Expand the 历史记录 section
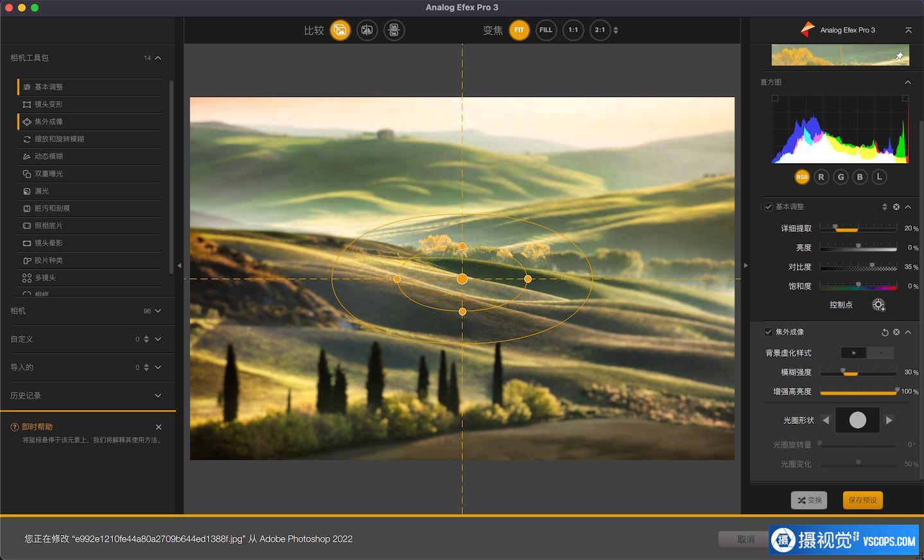The height and width of the screenshot is (560, 924). click(x=158, y=396)
